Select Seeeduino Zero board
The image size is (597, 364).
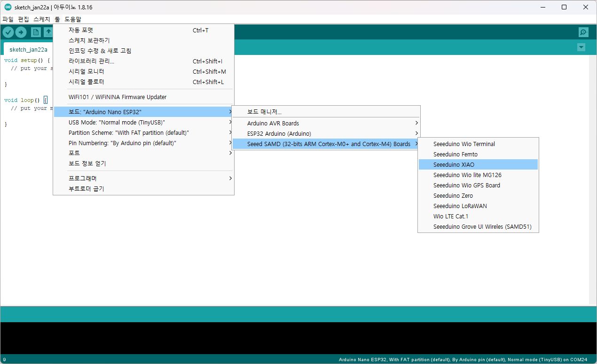click(x=478, y=195)
